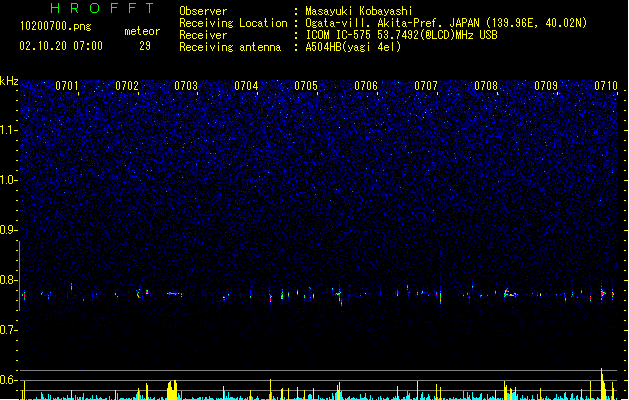Click antenna value A504HB(yagi 4el)
The width and height of the screenshot is (629, 400).
coord(353,47)
